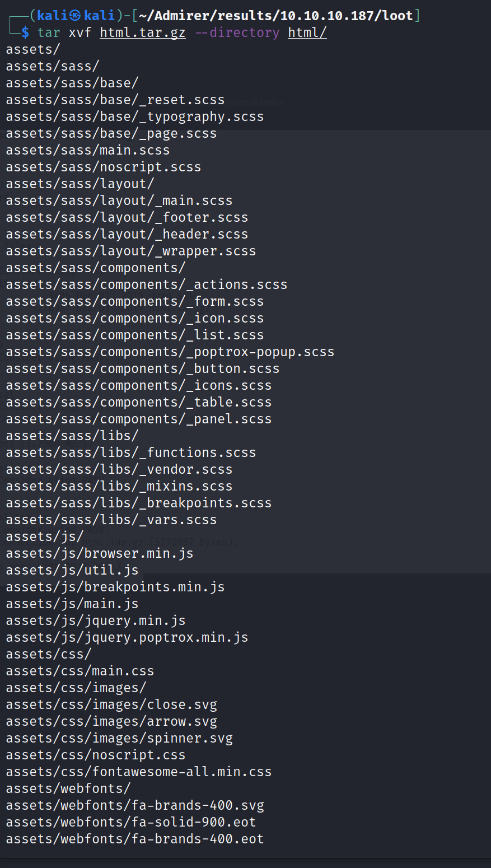Viewport: 491px width, 868px height.
Task: Click the assets/js/jquery.poptrox.min.js line
Action: point(127,637)
